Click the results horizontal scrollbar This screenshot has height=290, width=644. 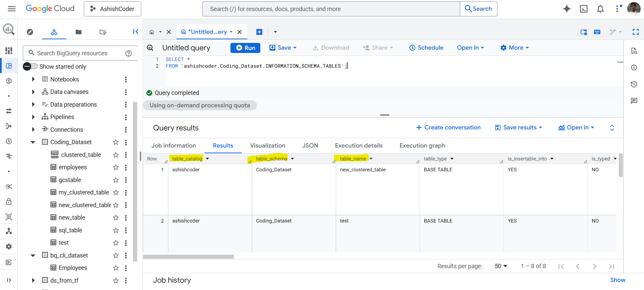[x=189, y=257]
